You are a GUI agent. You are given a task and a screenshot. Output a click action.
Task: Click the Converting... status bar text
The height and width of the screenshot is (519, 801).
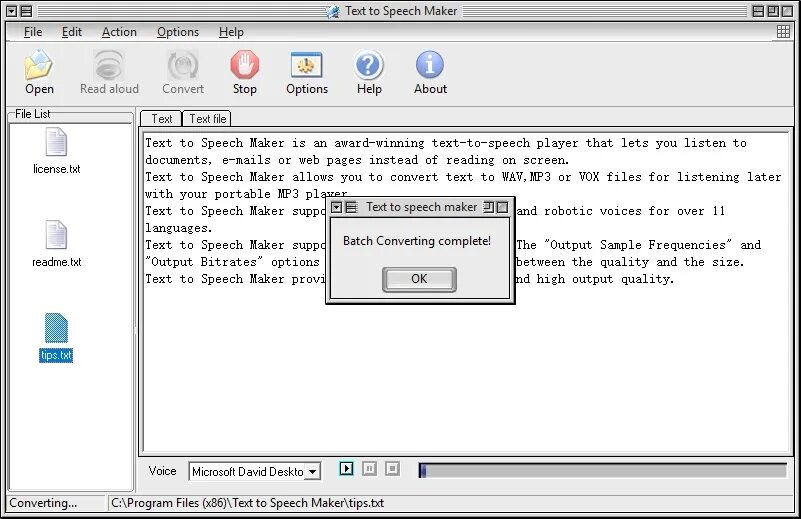43,503
